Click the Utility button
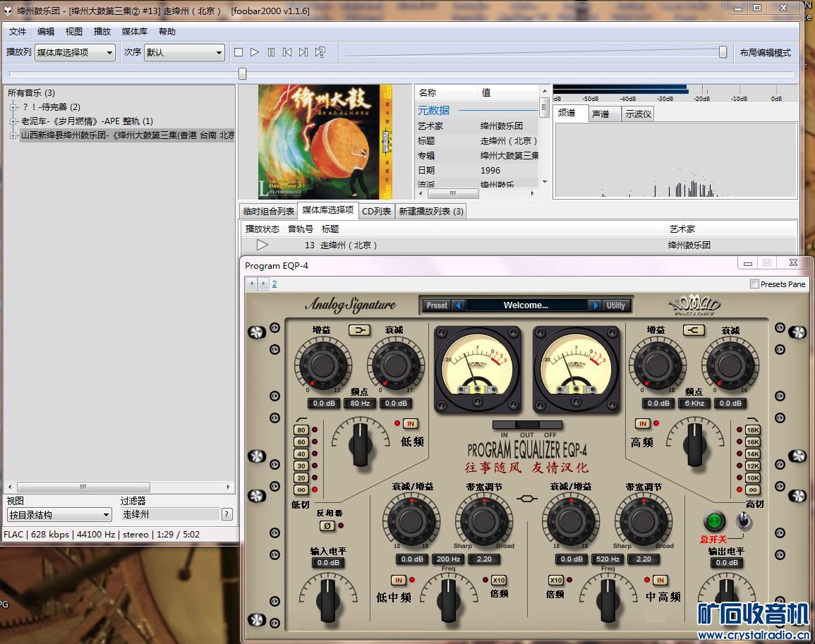 tap(615, 305)
